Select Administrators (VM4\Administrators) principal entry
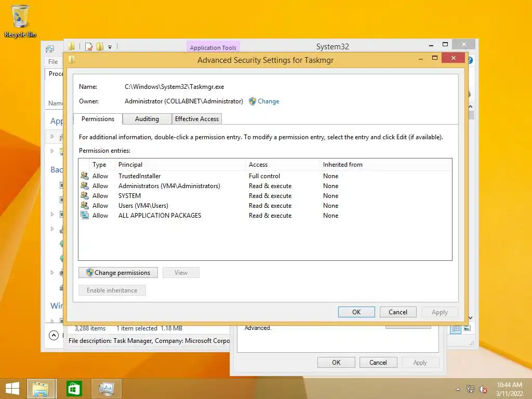This screenshot has width=532, height=399. point(169,185)
